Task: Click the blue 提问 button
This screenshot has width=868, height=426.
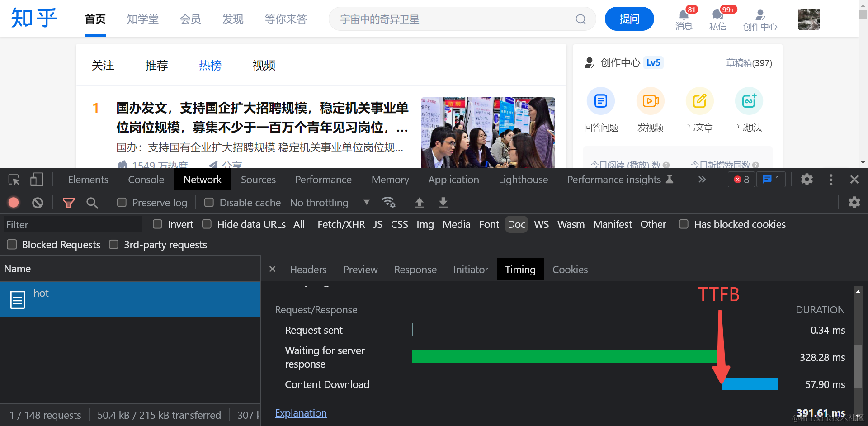Action: 629,19
